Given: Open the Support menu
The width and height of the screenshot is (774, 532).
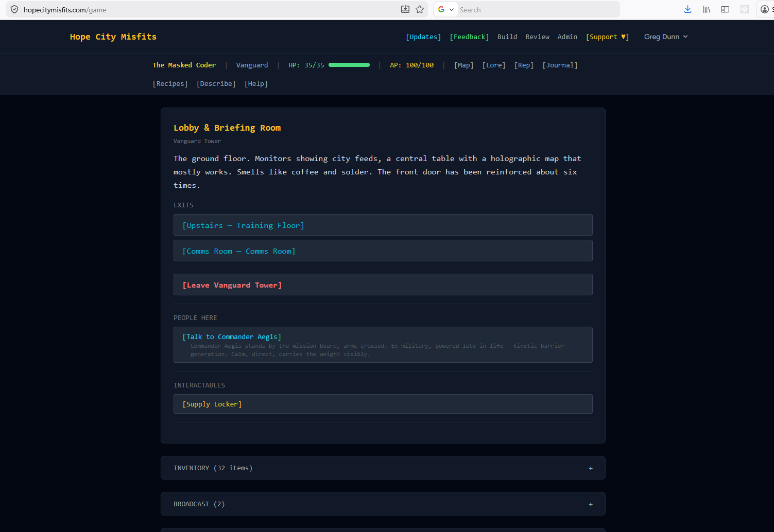Looking at the screenshot, I should (607, 37).
